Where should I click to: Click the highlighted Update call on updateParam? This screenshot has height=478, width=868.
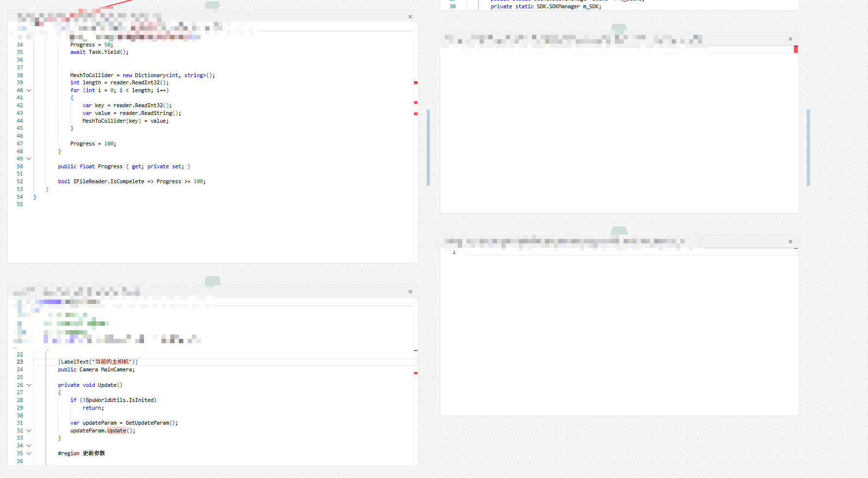(x=116, y=431)
